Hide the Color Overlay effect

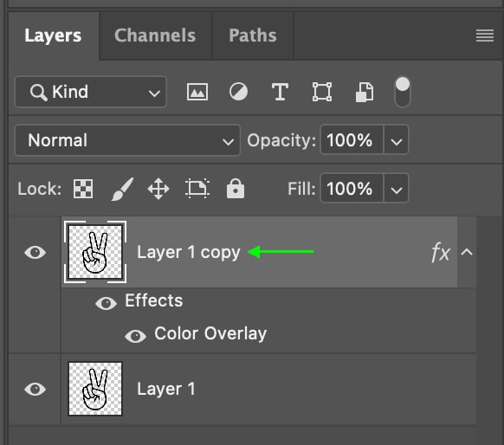click(135, 336)
